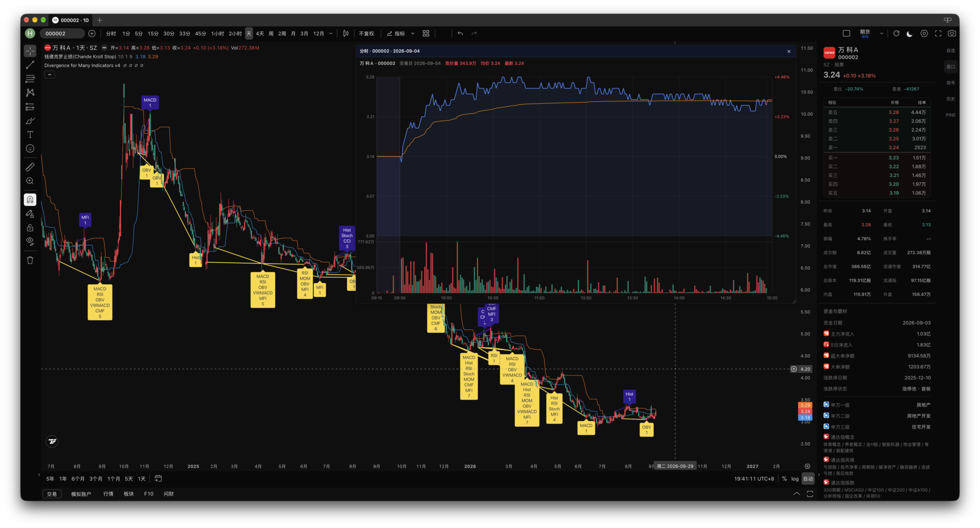Viewport: 980px width, 528px height.
Task: Collapse the indicator legend arrow
Action: click(x=50, y=75)
